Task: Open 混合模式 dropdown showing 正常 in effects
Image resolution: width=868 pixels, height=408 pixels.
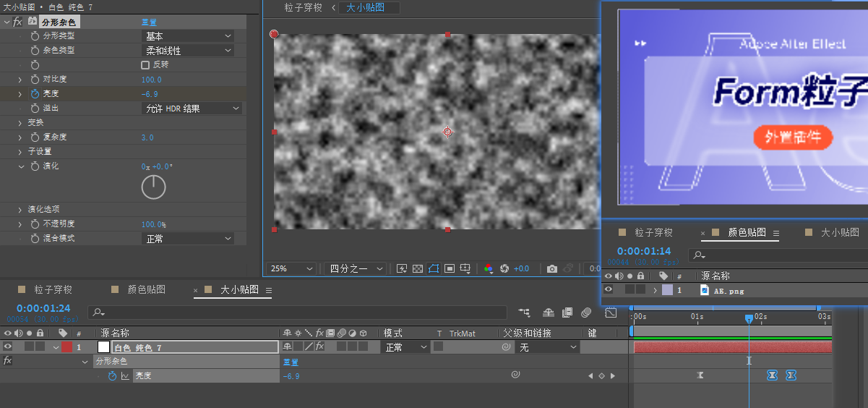Action: 188,239
